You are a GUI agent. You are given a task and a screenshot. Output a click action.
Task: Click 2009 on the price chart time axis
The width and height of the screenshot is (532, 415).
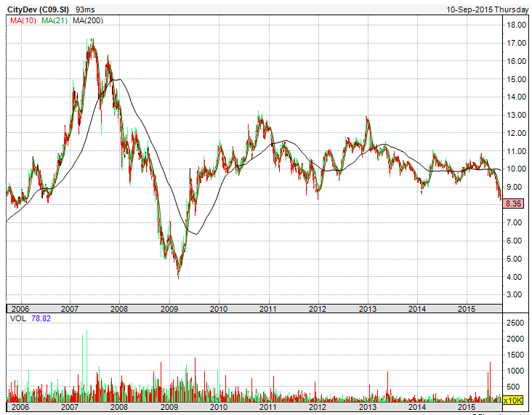point(169,308)
